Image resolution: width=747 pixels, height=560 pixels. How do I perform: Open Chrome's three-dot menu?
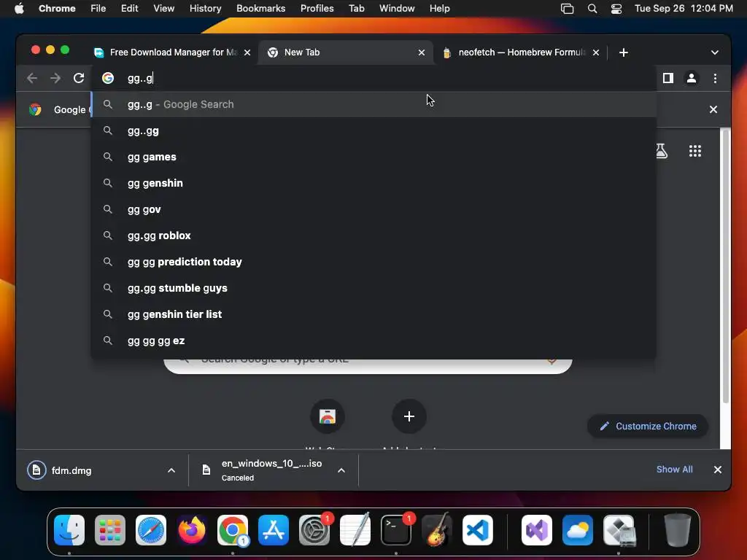tap(715, 78)
